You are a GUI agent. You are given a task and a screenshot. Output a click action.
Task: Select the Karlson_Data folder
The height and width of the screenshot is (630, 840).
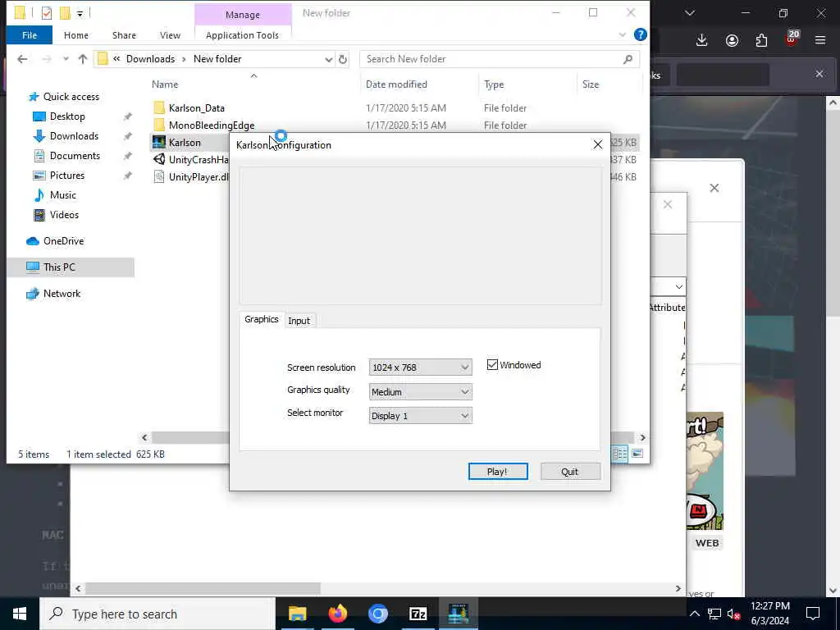coord(197,108)
